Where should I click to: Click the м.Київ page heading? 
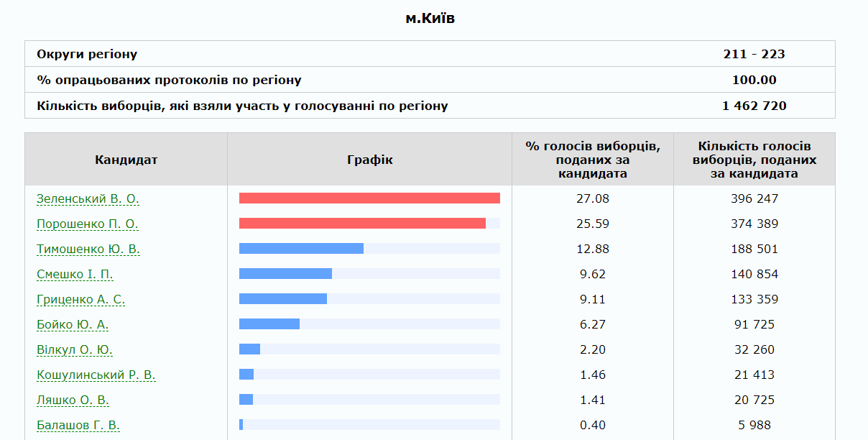click(430, 19)
